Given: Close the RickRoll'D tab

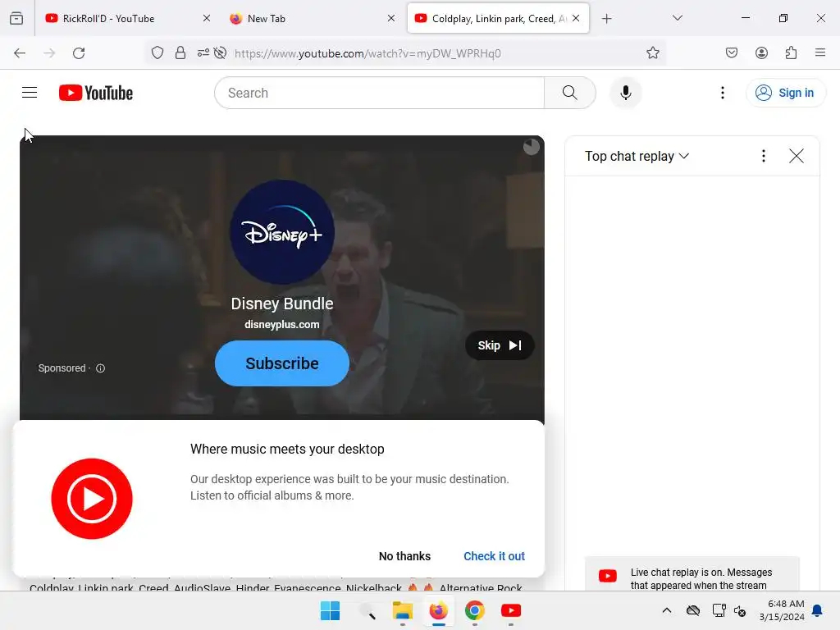Looking at the screenshot, I should (206, 18).
